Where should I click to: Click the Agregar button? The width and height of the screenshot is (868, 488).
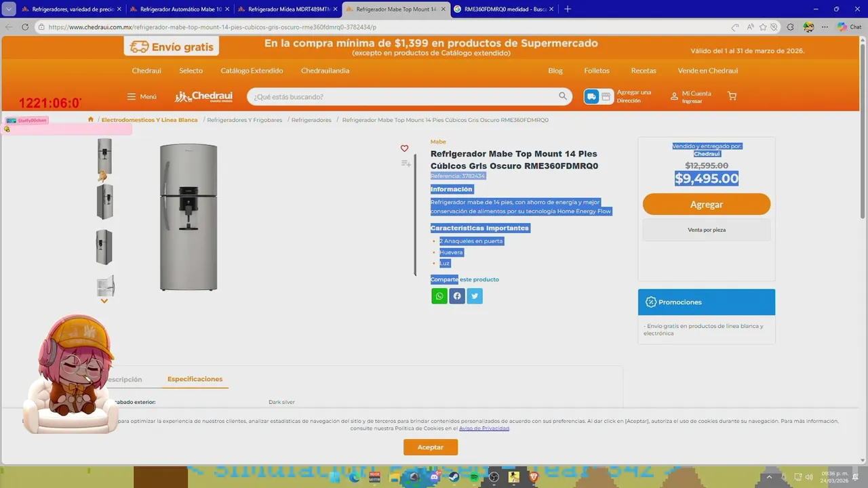point(707,204)
